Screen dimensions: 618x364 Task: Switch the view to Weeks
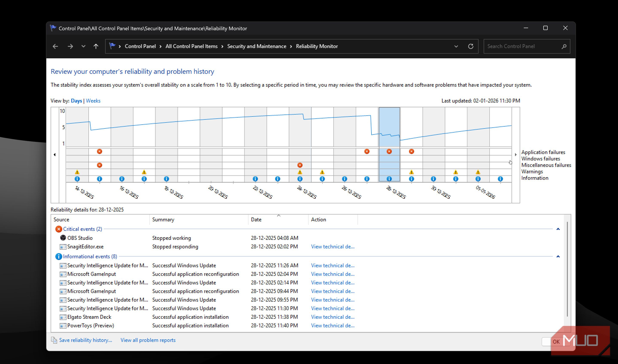click(93, 101)
